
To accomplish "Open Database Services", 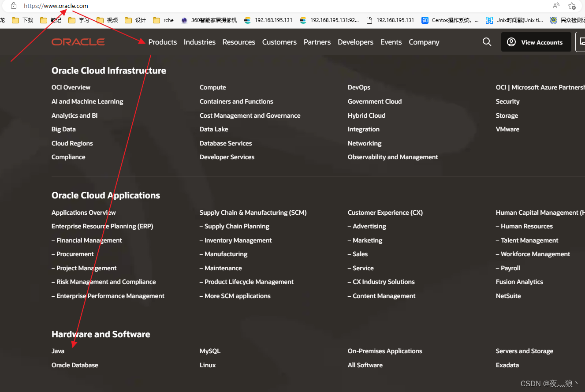I will coord(226,143).
